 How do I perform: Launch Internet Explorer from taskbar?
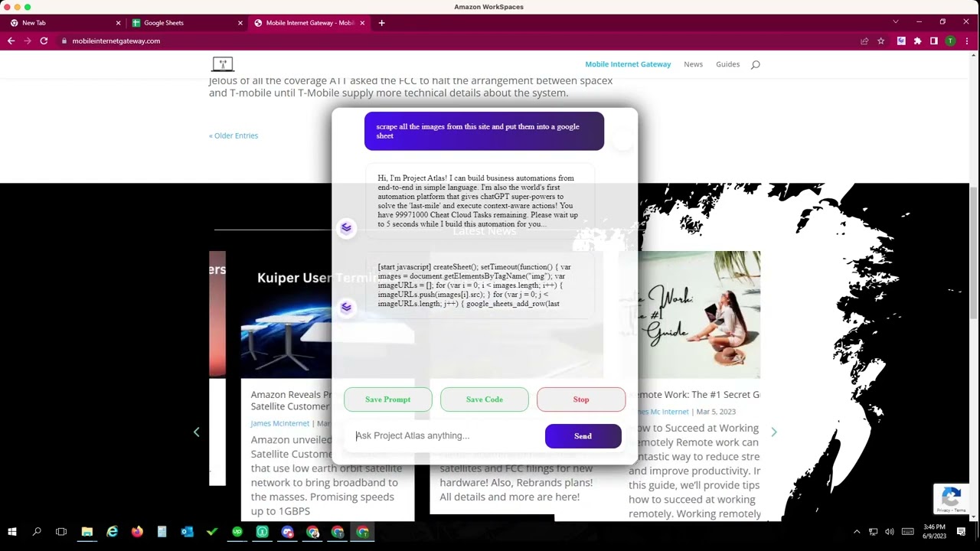tap(112, 532)
